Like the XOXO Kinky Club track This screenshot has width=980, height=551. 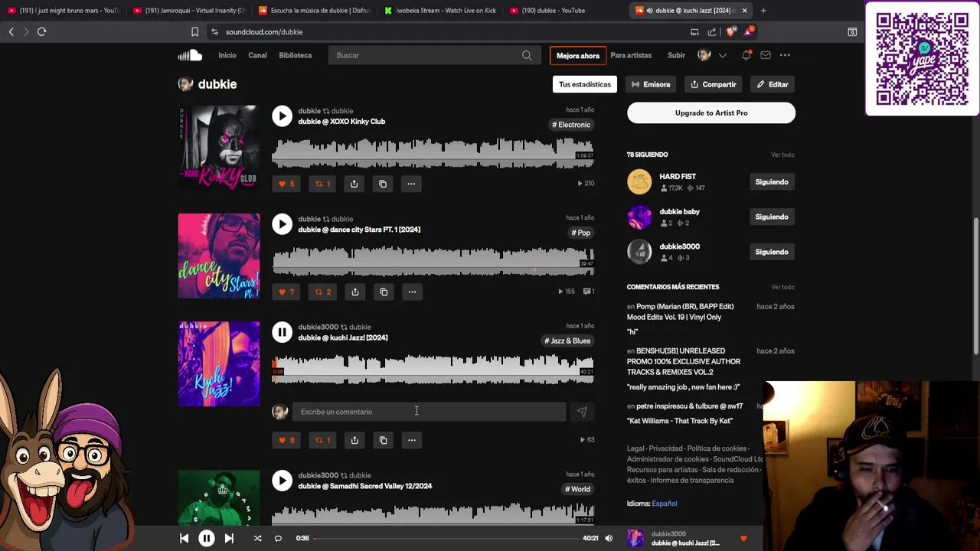tap(286, 184)
